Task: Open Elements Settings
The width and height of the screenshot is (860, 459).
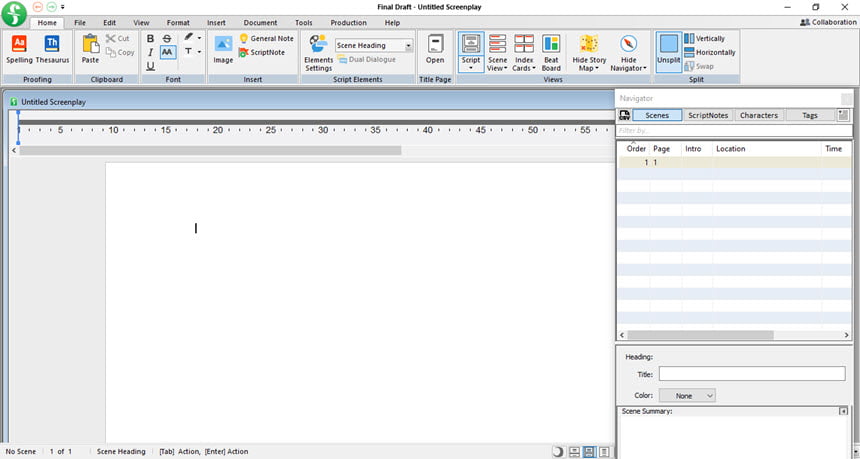Action: 319,52
